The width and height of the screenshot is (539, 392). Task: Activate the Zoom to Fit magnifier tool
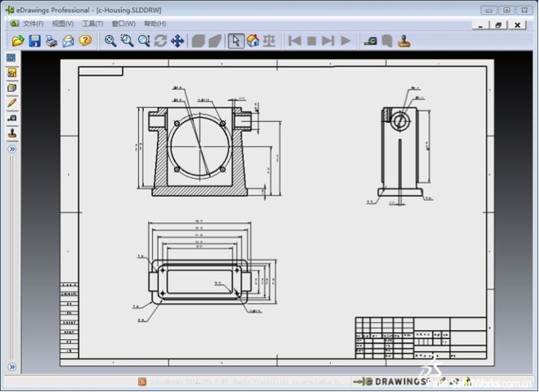click(x=111, y=41)
